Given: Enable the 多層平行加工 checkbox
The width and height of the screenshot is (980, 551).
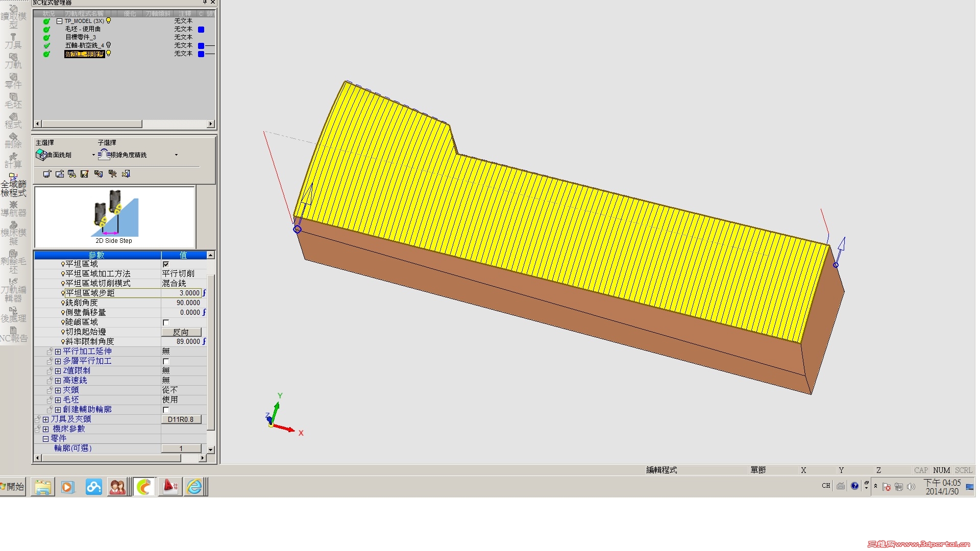Looking at the screenshot, I should point(166,361).
